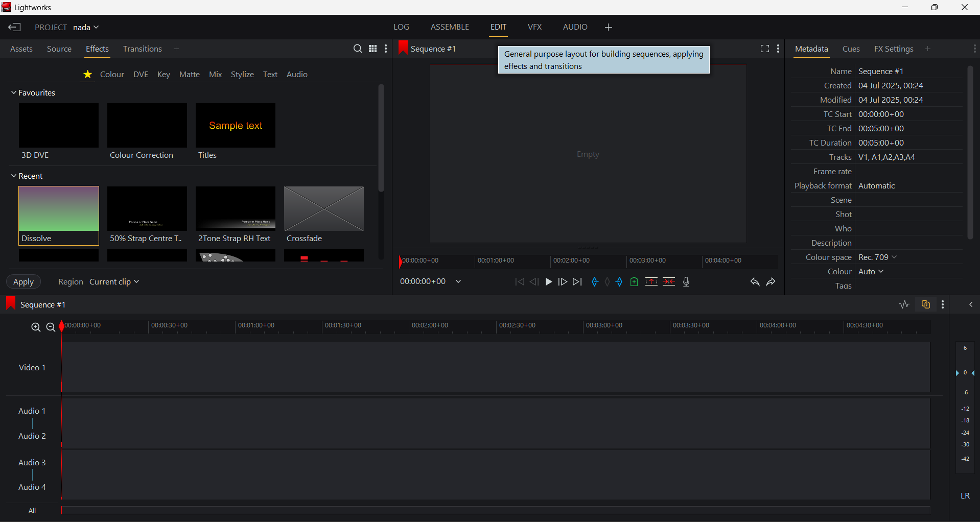Open the Transitions tab
This screenshot has width=980, height=522.
click(143, 49)
